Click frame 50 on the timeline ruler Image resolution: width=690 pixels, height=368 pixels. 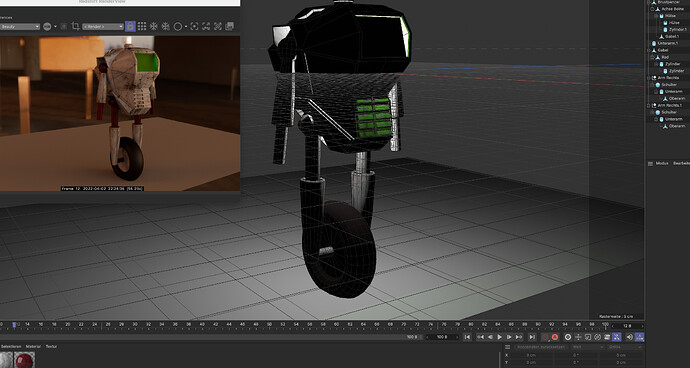point(269,324)
